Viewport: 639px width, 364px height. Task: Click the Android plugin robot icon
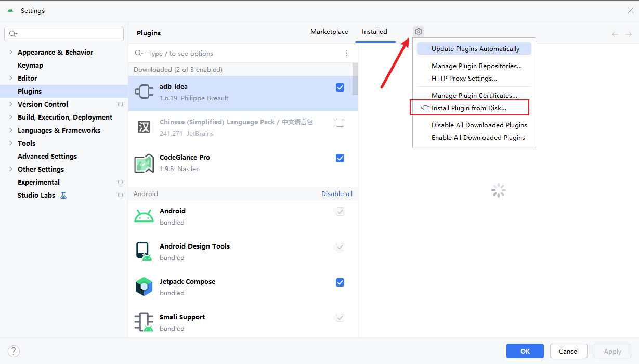point(144,216)
